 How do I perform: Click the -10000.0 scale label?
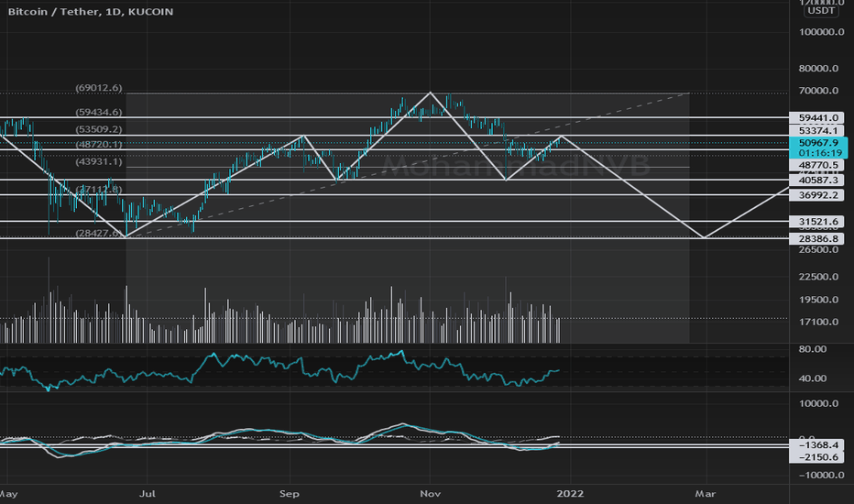(821, 476)
